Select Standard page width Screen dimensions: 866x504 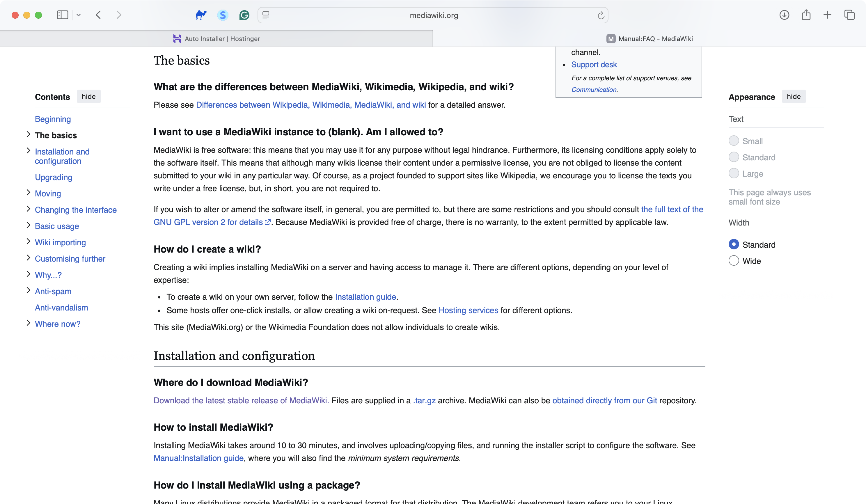pos(734,244)
